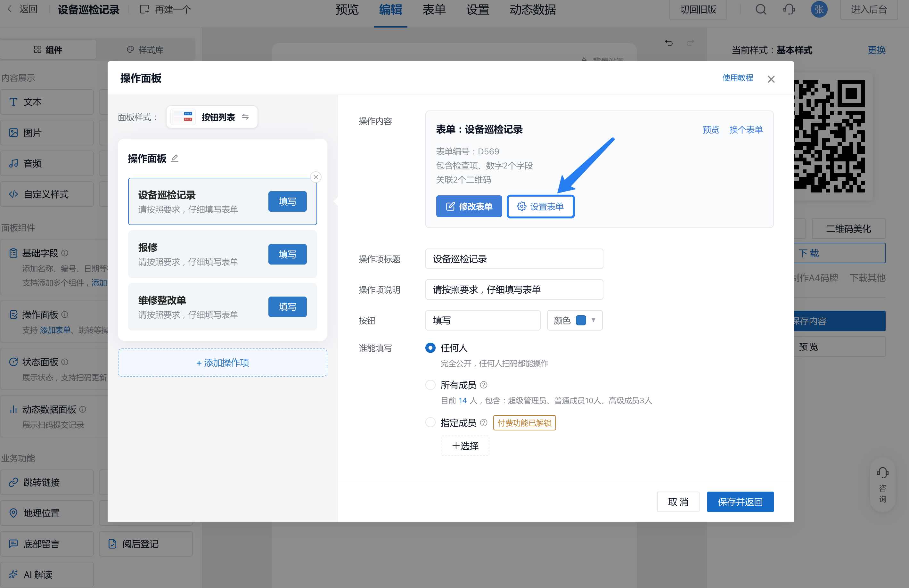Open 面板样式 按钮列表 selector

212,117
